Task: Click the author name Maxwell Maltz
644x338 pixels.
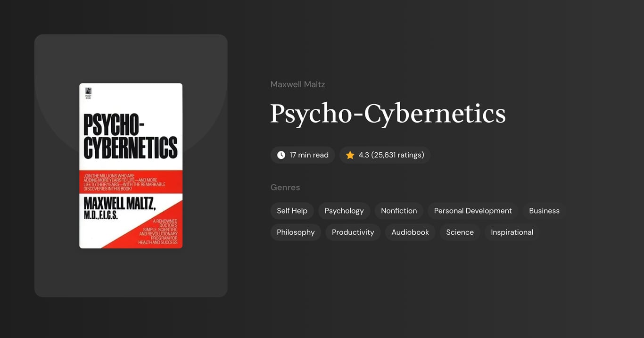Action: (x=297, y=84)
